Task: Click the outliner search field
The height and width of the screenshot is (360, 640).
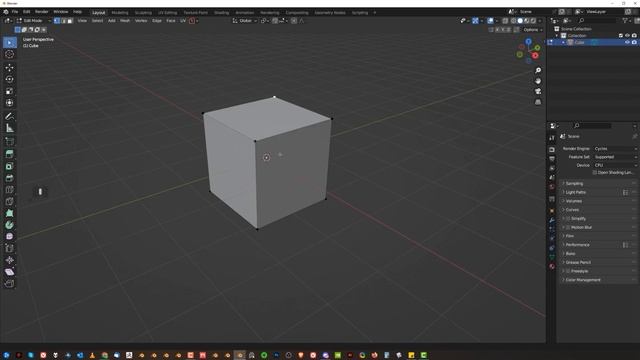Action: 597,21
